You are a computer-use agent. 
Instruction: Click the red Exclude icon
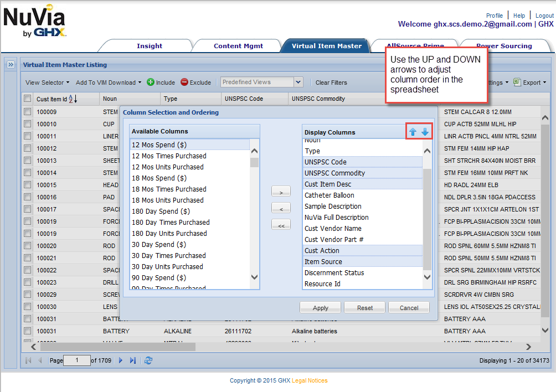coord(184,82)
